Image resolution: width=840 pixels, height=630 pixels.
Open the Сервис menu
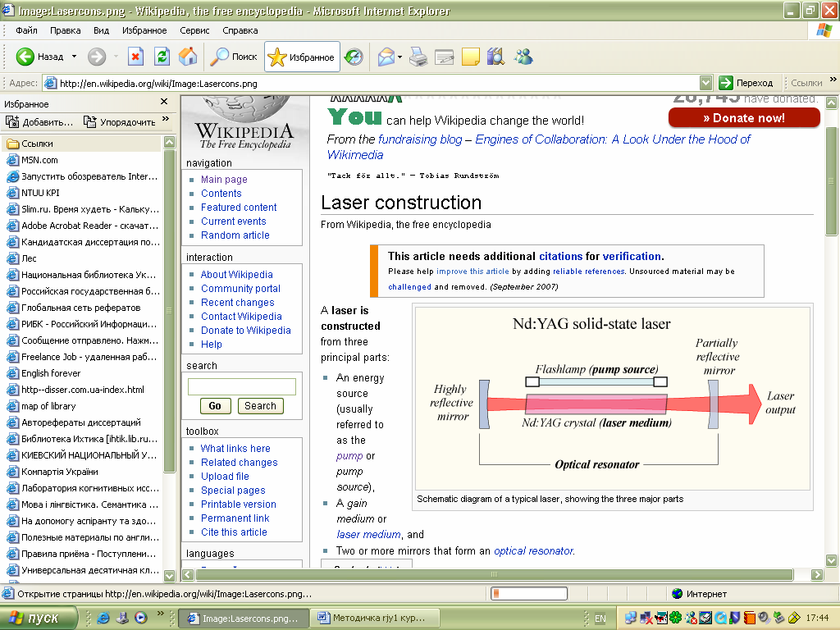194,30
